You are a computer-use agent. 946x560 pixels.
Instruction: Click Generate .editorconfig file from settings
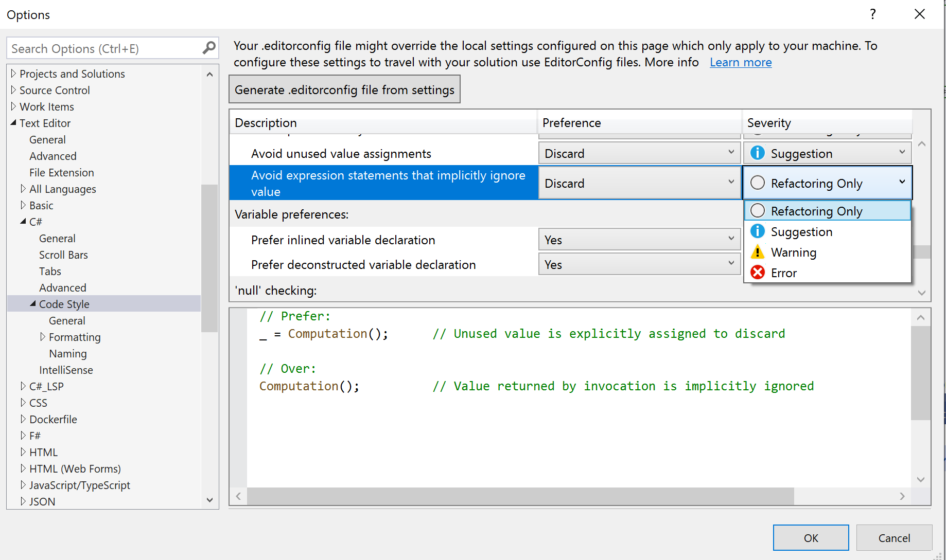pos(344,89)
